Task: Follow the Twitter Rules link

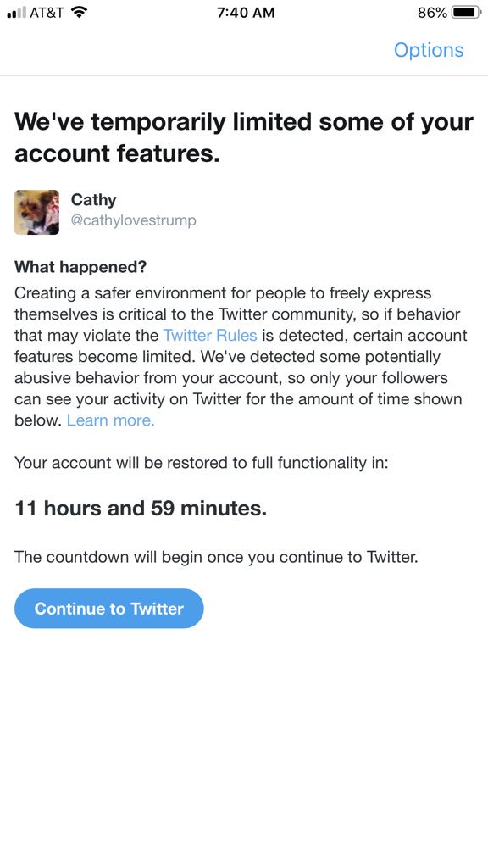Action: [x=210, y=336]
